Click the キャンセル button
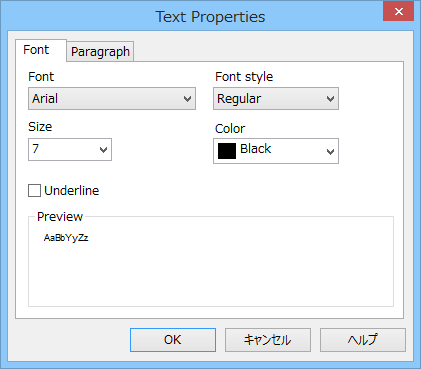 [x=268, y=340]
